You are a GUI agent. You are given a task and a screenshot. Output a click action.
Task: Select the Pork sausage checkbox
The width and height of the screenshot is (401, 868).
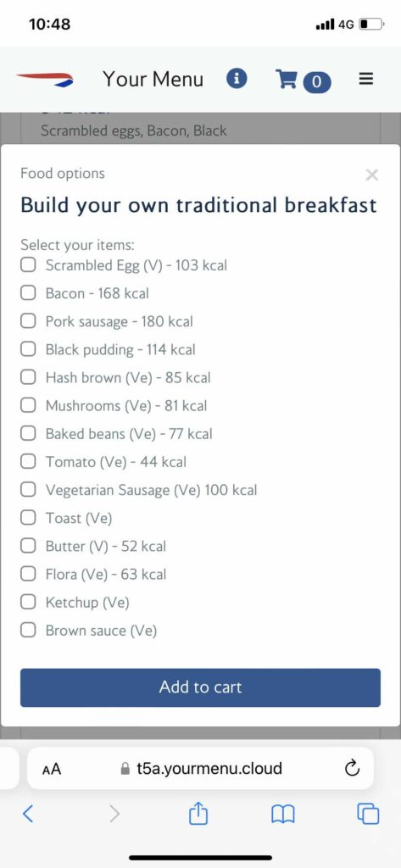point(28,321)
